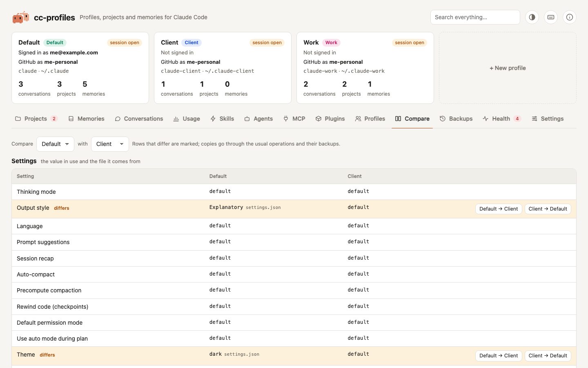Open the Conversations tab

click(139, 119)
